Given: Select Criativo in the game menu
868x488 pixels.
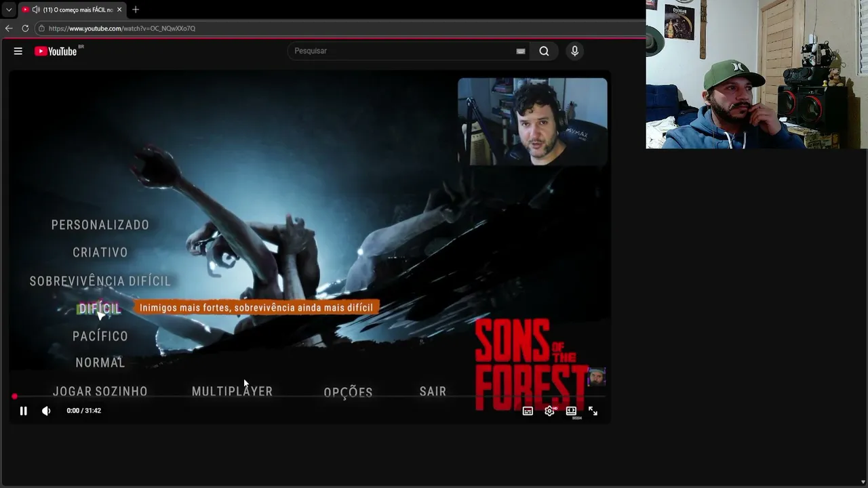Looking at the screenshot, I should pyautogui.click(x=100, y=252).
